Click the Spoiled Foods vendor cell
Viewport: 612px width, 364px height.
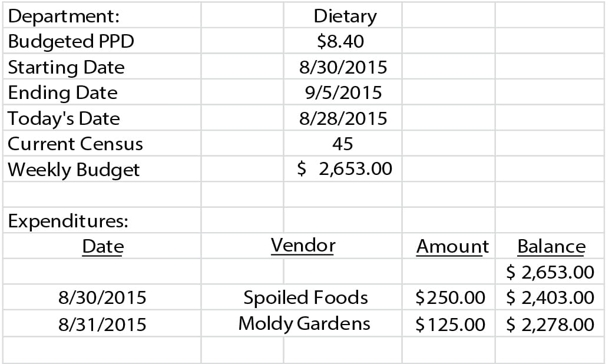pos(306,297)
